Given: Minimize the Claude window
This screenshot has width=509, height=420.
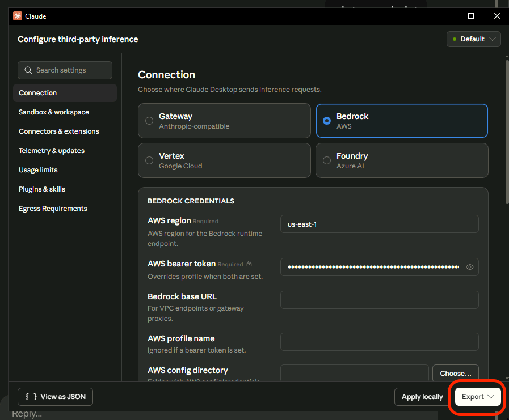Looking at the screenshot, I should click(445, 16).
